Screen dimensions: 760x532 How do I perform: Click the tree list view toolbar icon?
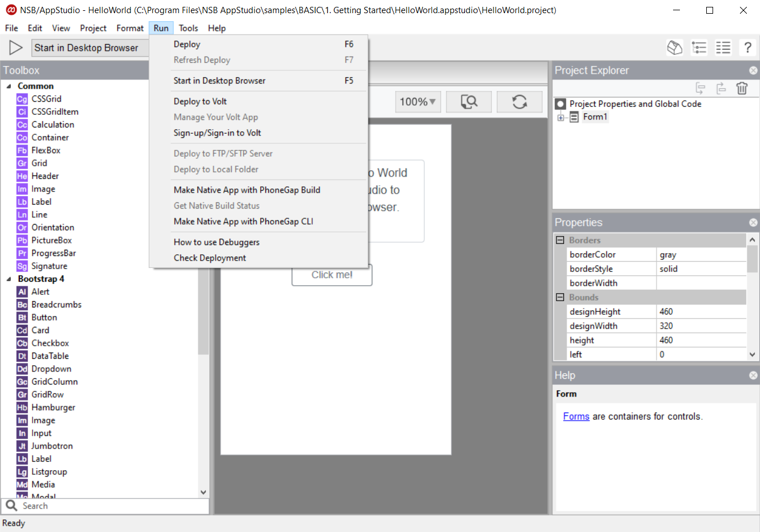[x=699, y=47]
